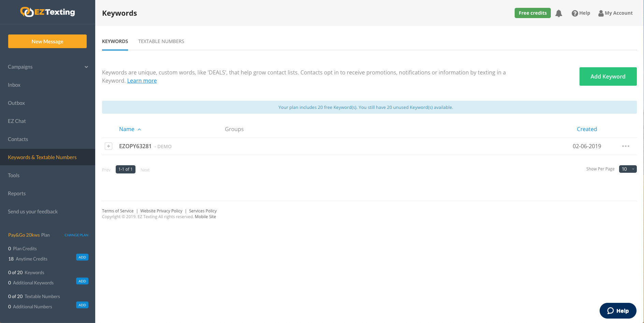The height and width of the screenshot is (323, 644).
Task: Click the Prev pagination link
Action: pyautogui.click(x=106, y=170)
